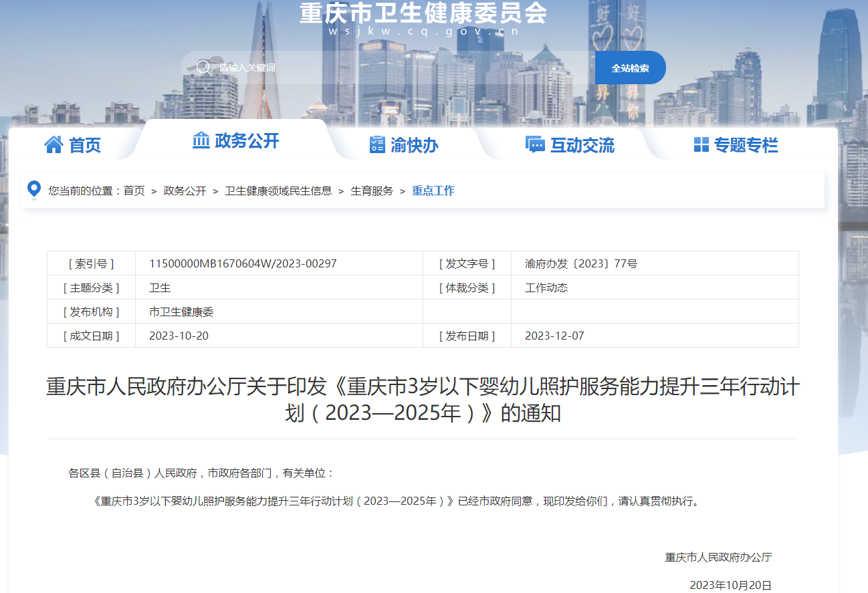868x593 pixels.
Task: Click the [ 发布日期 ] label cell
Action: pyautogui.click(x=467, y=336)
